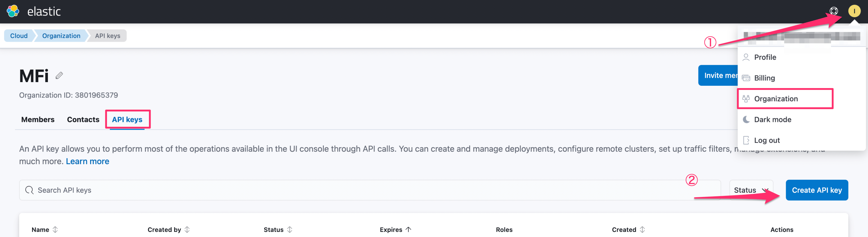Screen dimensions: 868x237
Task: Click the Create API key button
Action: tap(817, 190)
